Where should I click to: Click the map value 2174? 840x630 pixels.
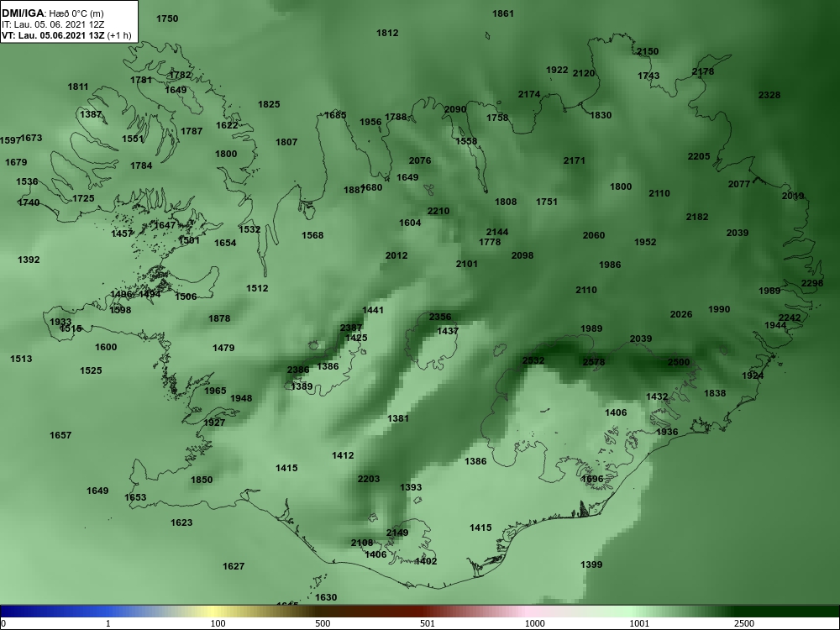coord(529,94)
